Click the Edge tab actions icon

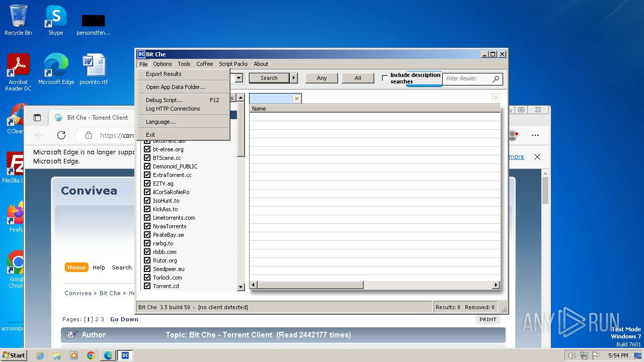pyautogui.click(x=37, y=118)
